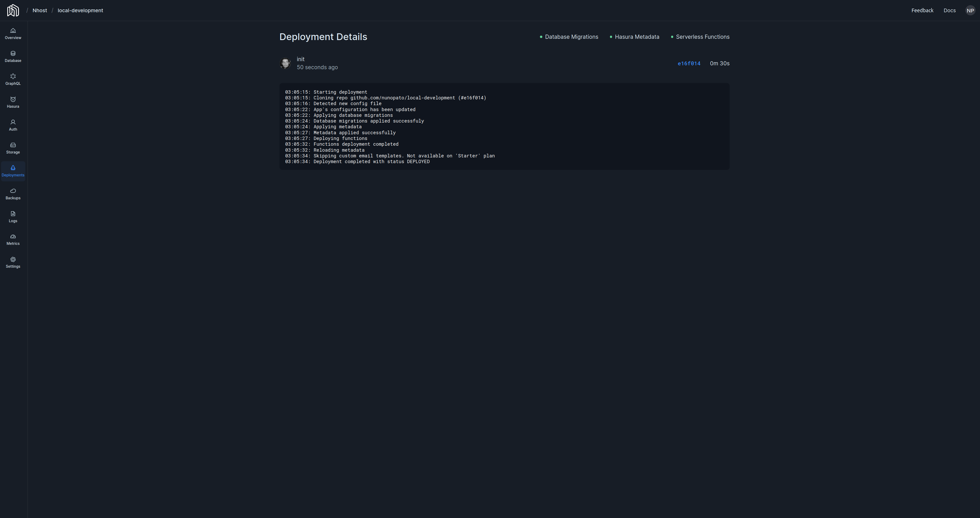
Task: View Logs via the sidebar icon
Action: pyautogui.click(x=13, y=216)
